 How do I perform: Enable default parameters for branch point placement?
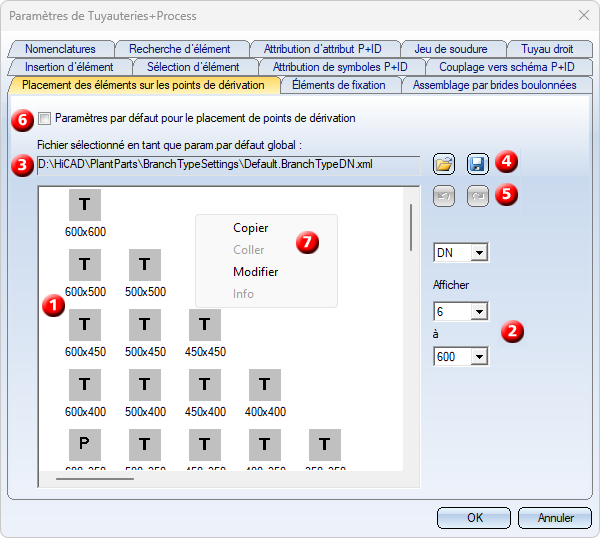(44, 118)
